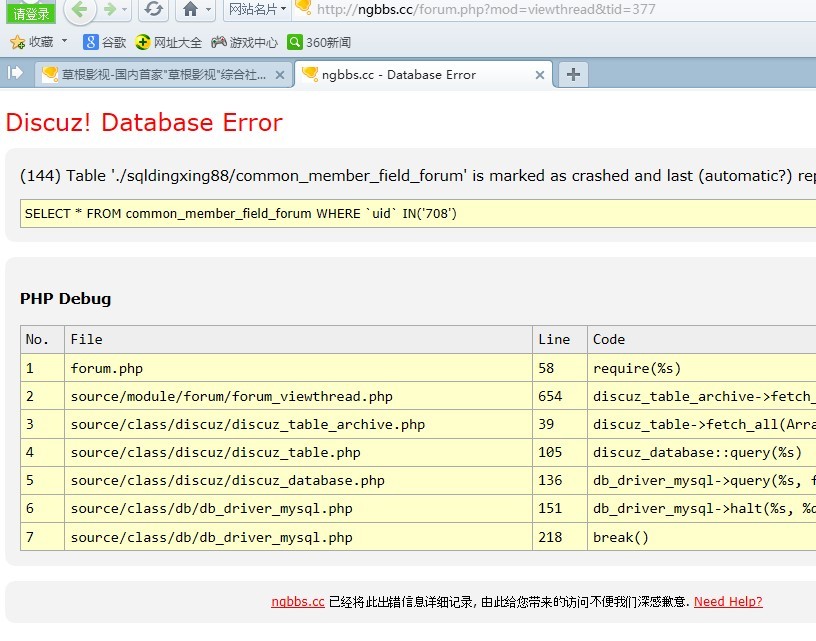Screen dimensions: 816x641
Task: Click the Need Help? link
Action: [x=728, y=601]
